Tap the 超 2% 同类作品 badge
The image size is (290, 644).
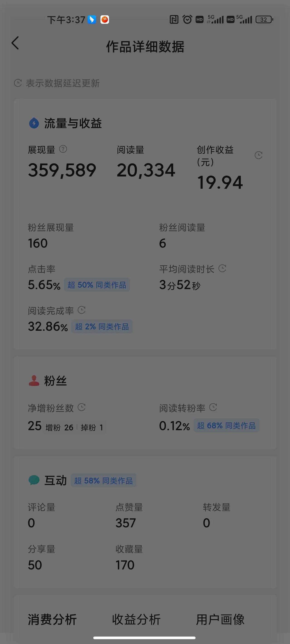pos(102,326)
